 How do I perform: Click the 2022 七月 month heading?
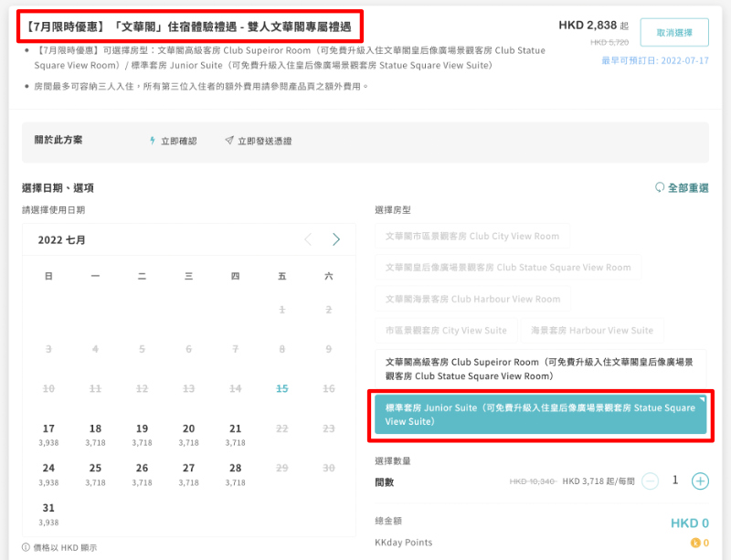pyautogui.click(x=61, y=239)
